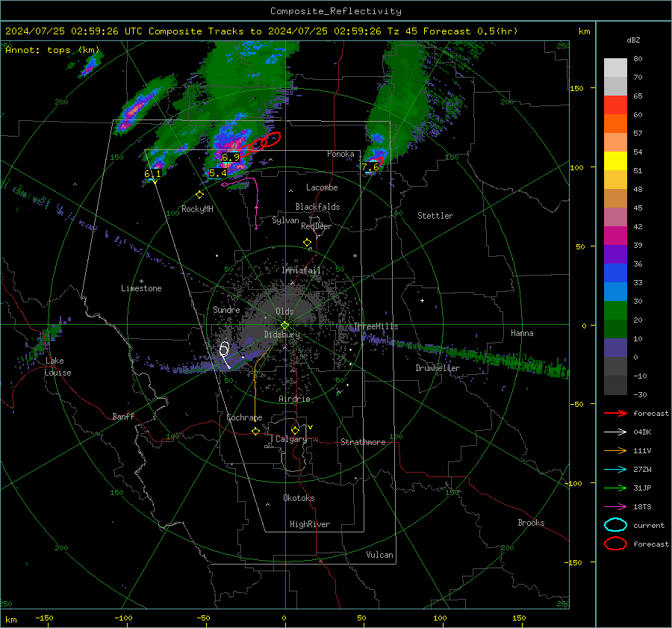Click the red 60-65 dBZ color swatch
Screen dimensions: 672x628
coord(615,105)
